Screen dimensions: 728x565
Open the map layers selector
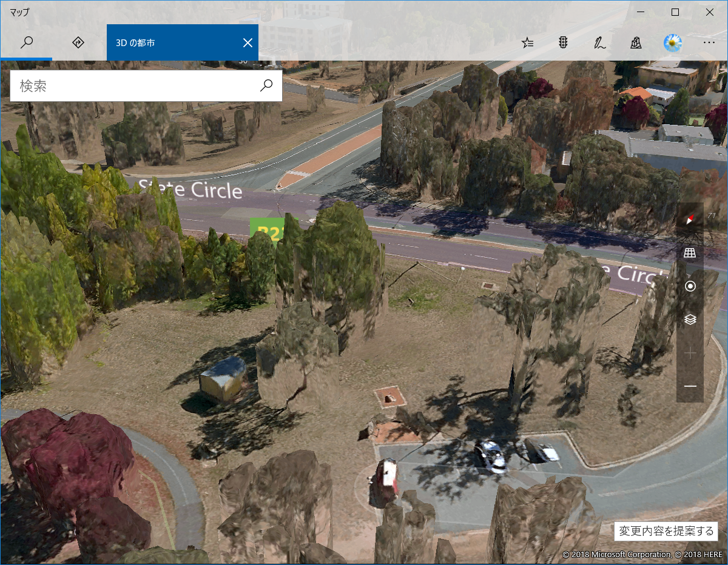(690, 319)
